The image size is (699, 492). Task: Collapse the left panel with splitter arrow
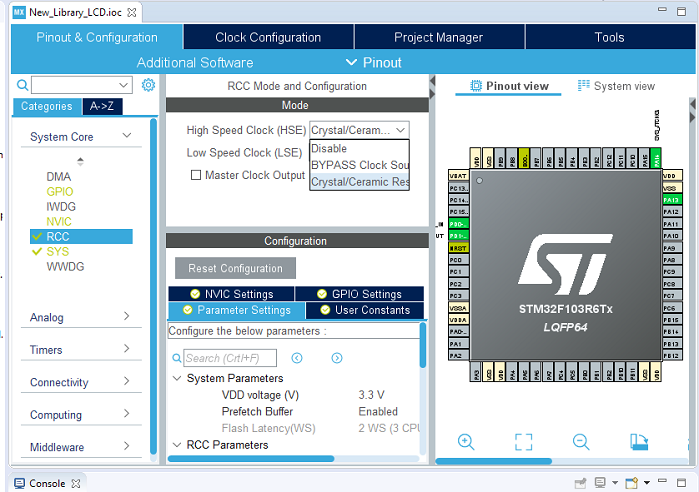(432, 81)
